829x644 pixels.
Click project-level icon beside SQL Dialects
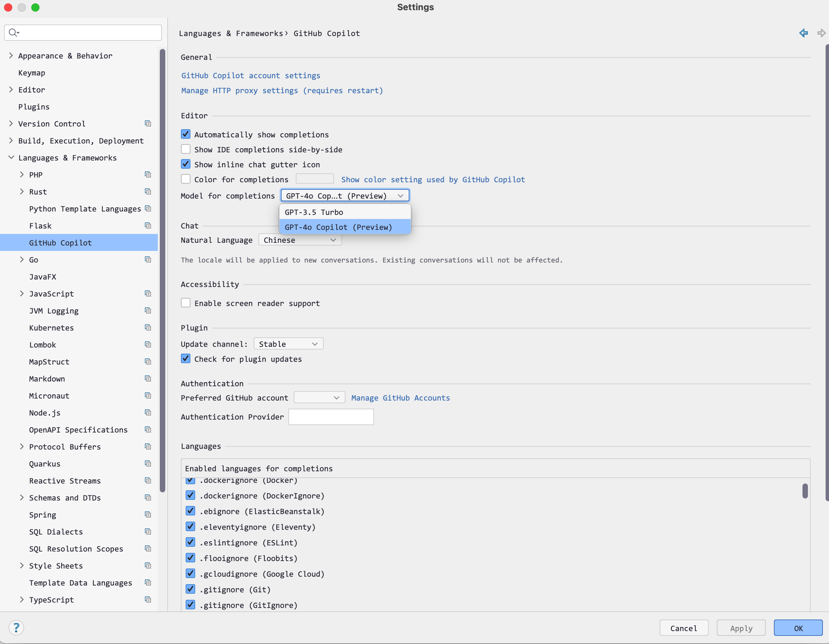pyautogui.click(x=148, y=532)
